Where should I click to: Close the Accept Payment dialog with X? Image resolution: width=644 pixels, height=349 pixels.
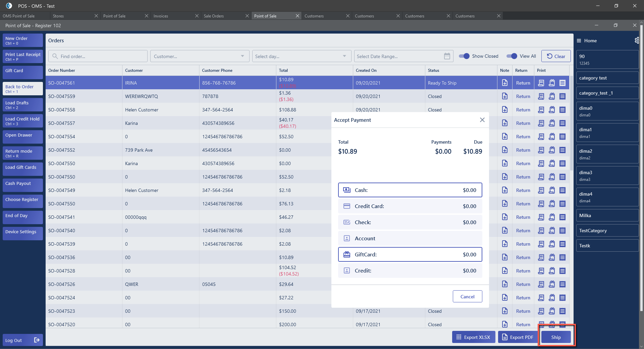[482, 120]
